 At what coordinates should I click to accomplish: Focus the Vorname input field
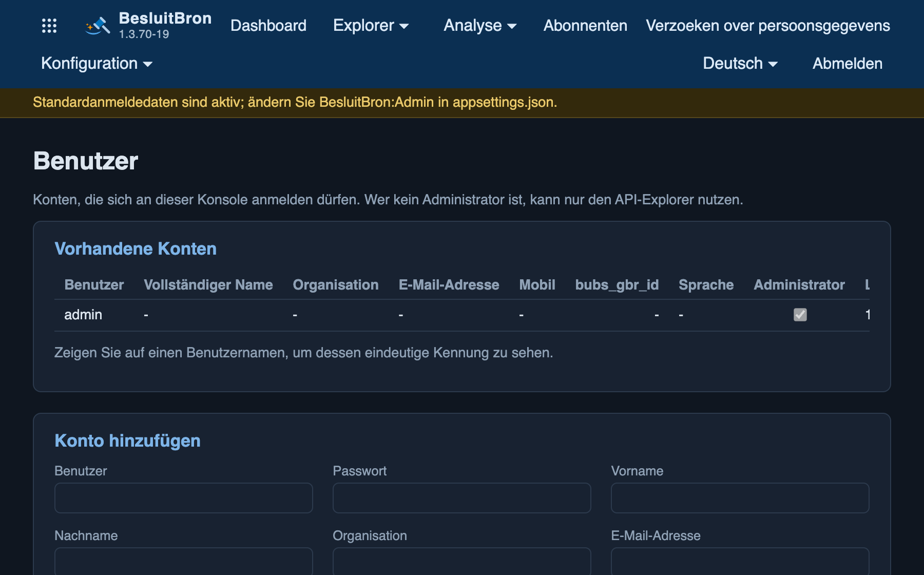pyautogui.click(x=740, y=498)
